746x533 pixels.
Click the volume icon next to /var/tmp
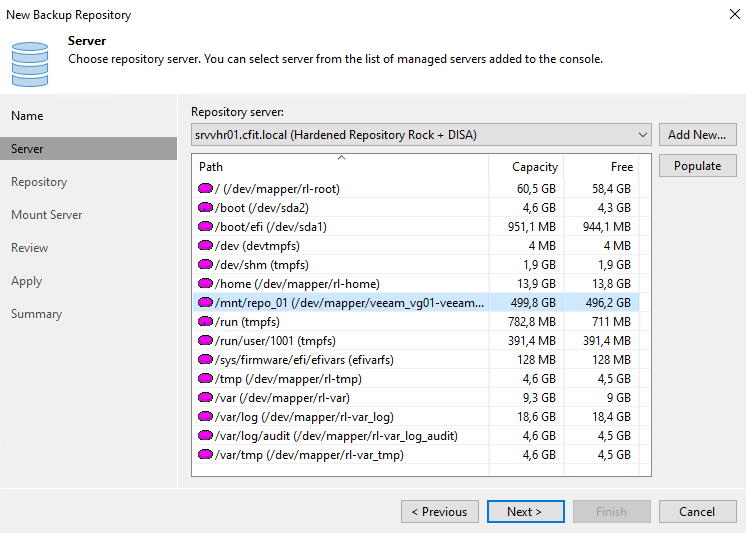click(x=206, y=454)
